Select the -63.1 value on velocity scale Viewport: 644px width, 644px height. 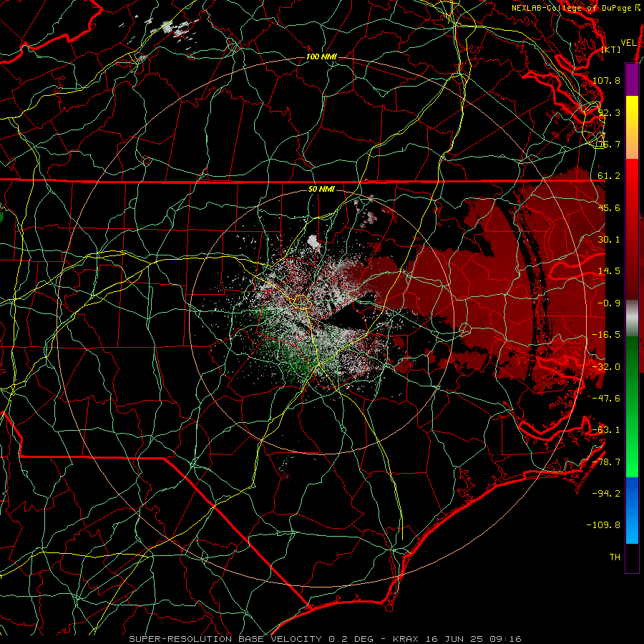tap(606, 430)
